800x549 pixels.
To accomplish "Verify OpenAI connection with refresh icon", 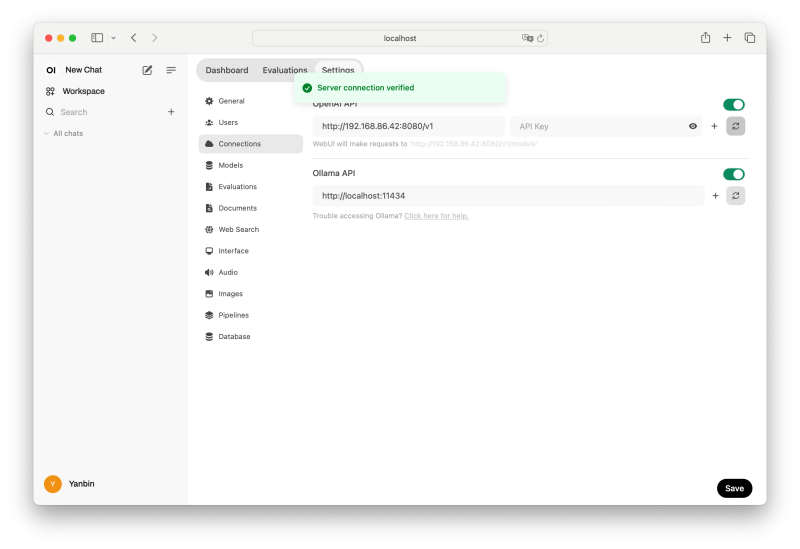I will coord(736,126).
